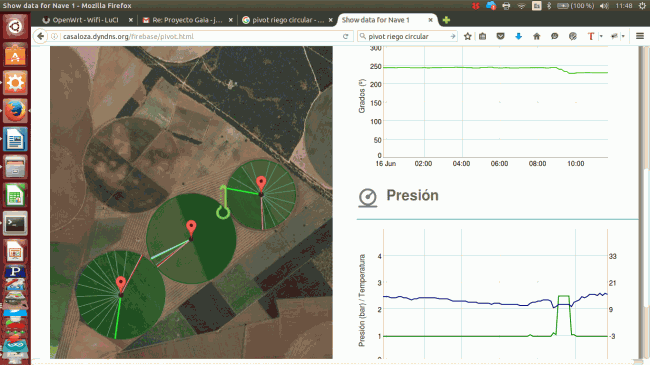
Task: Click the red marker on the lower-left pivot circle
Action: click(x=121, y=283)
